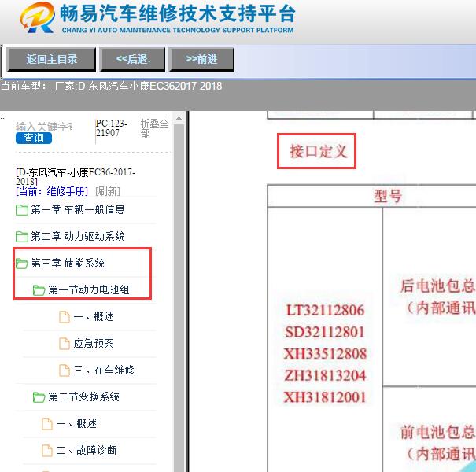Screen dimensions: 476x472
Task: Go forward with the >>前进 button
Action: [x=201, y=59]
